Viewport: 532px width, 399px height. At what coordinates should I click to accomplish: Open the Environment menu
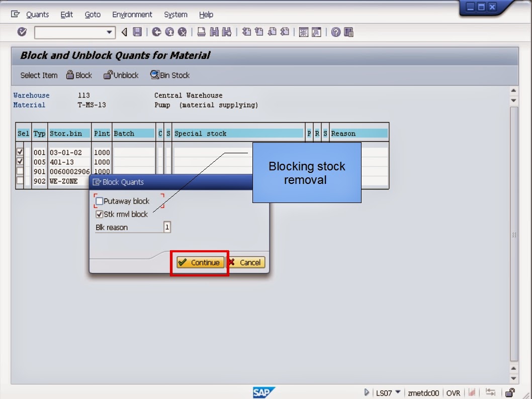tap(132, 15)
